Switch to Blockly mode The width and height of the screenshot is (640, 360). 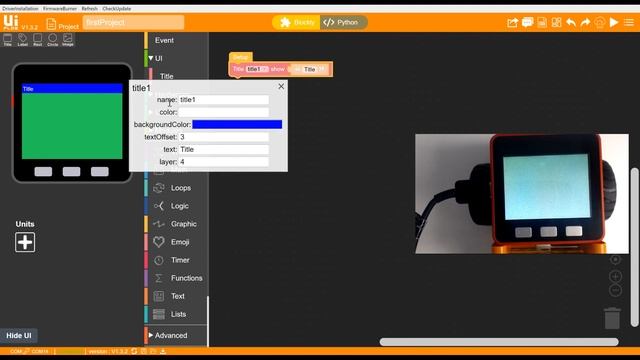click(297, 22)
